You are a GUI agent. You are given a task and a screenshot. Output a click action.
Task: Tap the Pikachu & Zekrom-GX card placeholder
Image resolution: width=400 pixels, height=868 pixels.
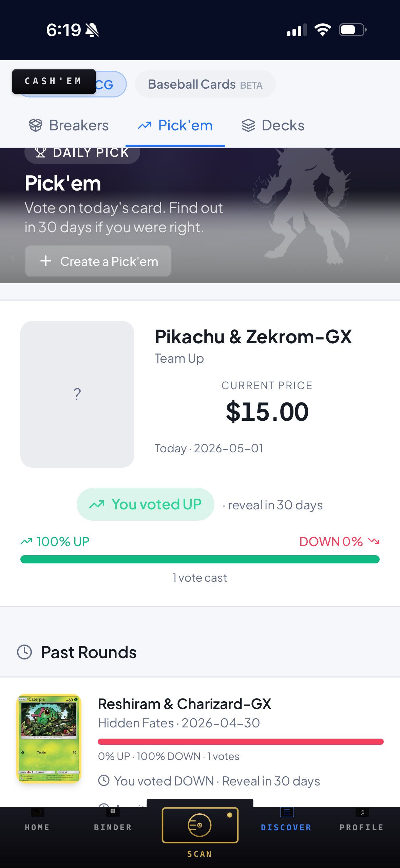click(x=77, y=394)
